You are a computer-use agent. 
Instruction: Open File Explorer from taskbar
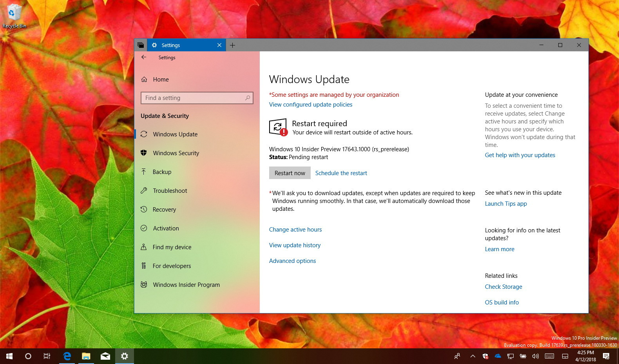(86, 356)
